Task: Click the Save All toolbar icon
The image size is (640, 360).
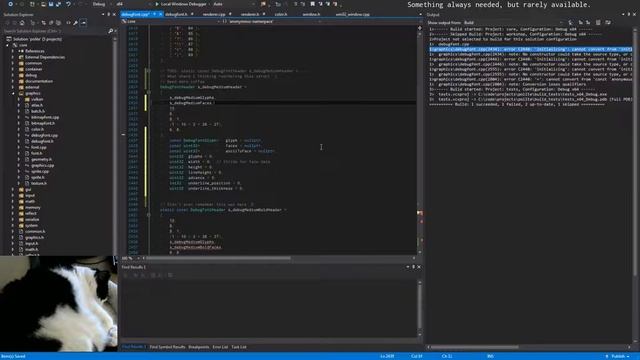Action: click(x=58, y=4)
